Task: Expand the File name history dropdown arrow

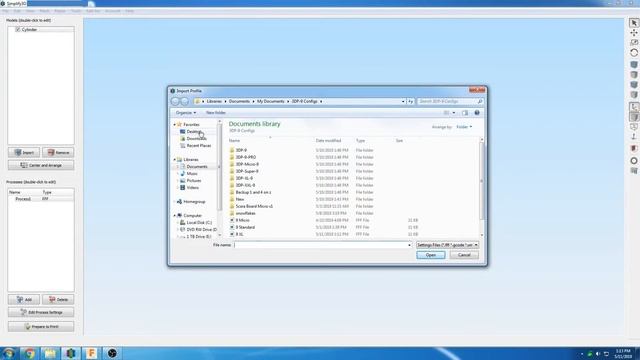Action: point(409,245)
